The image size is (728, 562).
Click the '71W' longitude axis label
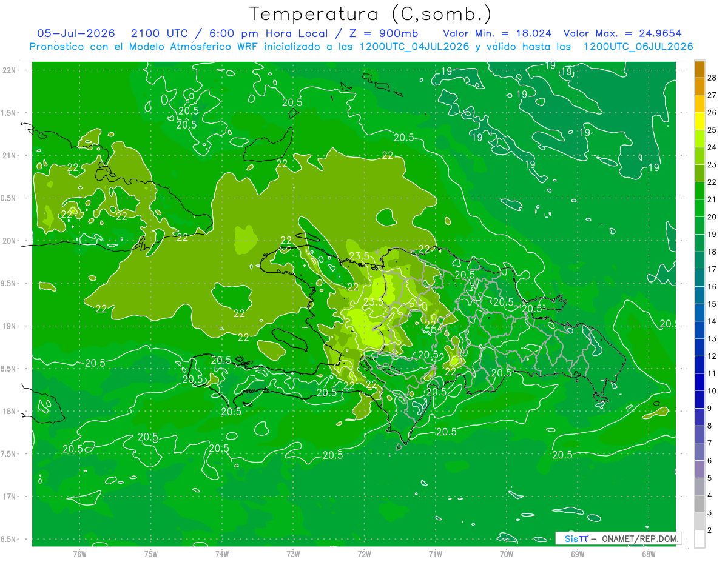435,554
